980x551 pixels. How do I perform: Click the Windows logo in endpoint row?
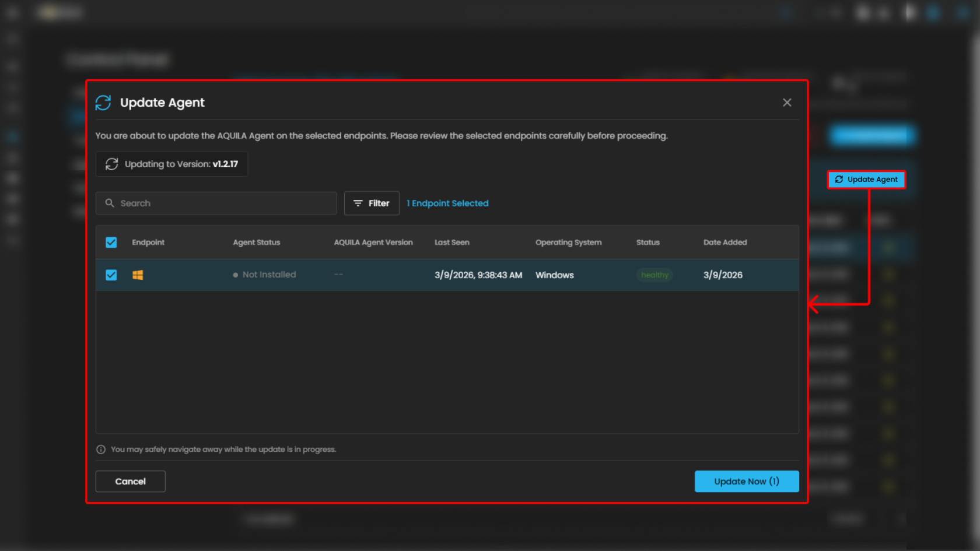coord(138,275)
